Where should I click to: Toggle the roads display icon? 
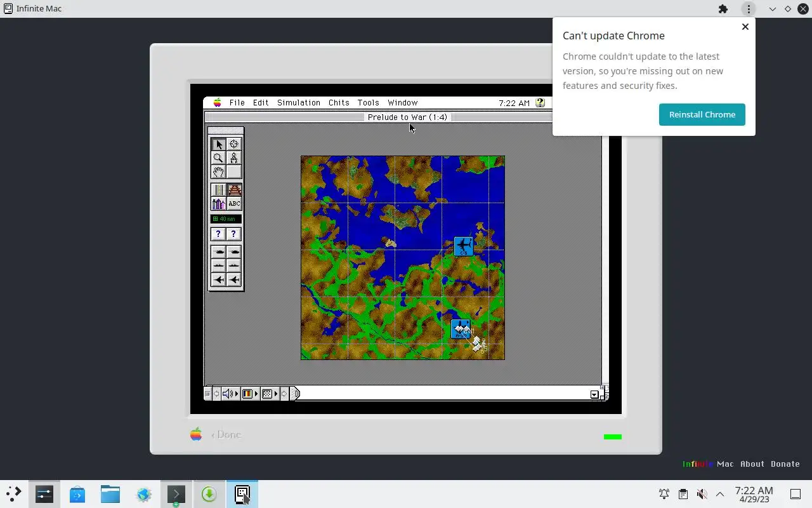pyautogui.click(x=218, y=190)
